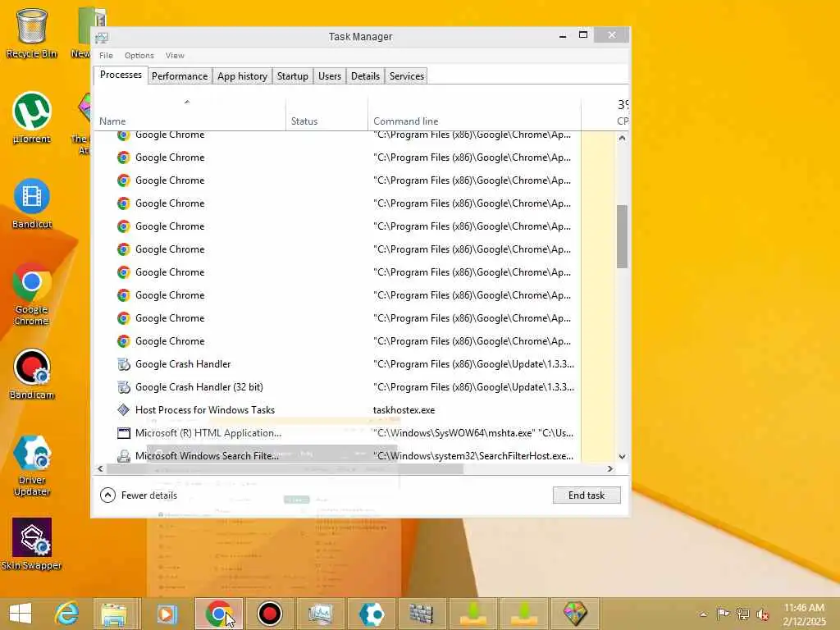This screenshot has height=630, width=840.
Task: Open the Recycle Bin desktop icon
Action: point(32,33)
